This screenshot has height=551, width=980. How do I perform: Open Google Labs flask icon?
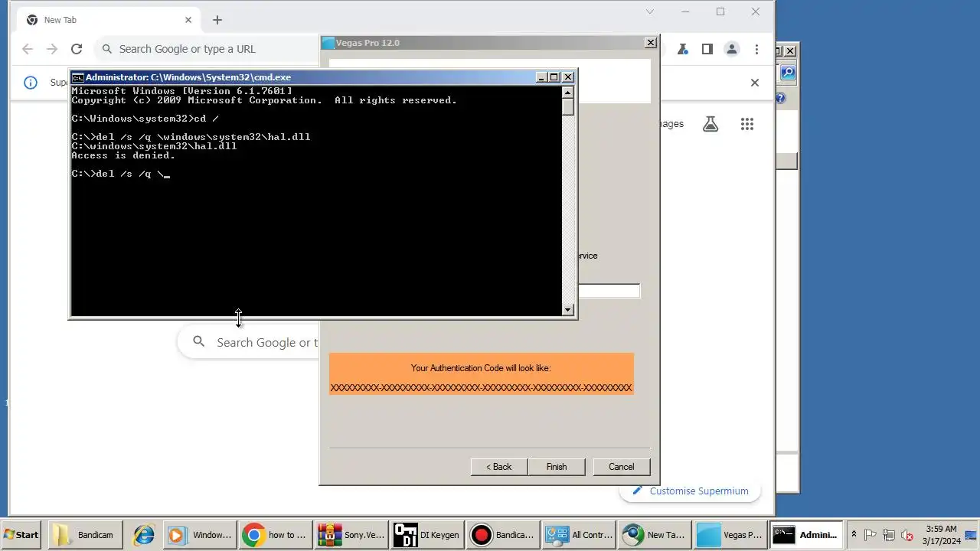[710, 124]
